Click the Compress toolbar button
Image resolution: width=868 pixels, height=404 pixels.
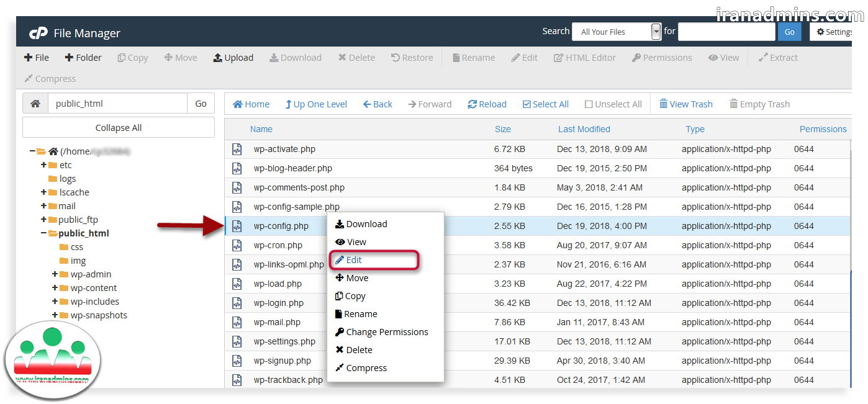coord(50,79)
